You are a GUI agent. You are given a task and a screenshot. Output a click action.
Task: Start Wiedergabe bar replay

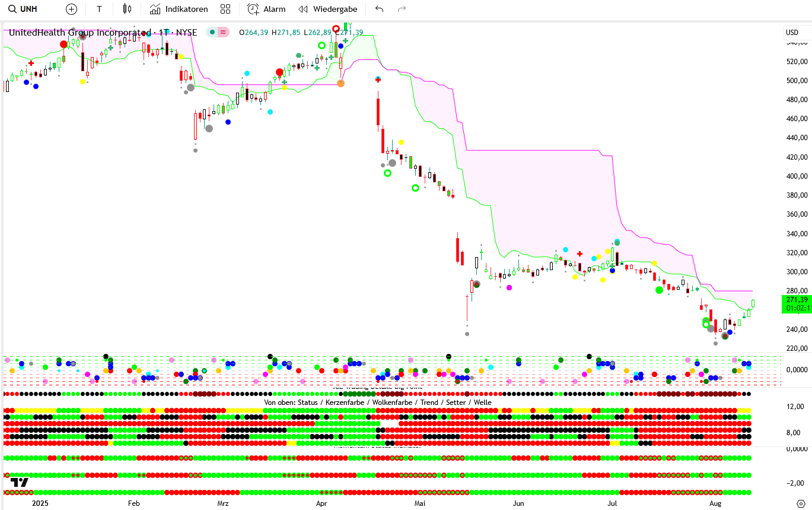pyautogui.click(x=328, y=9)
